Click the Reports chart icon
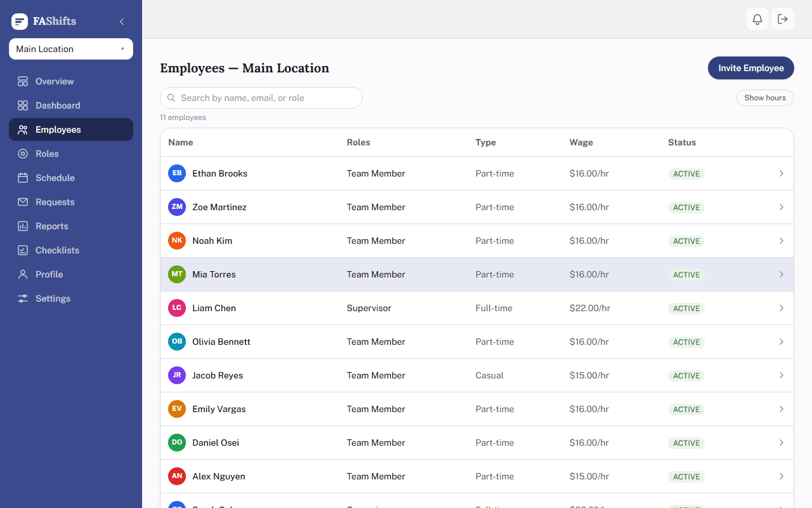The image size is (812, 508). pyautogui.click(x=23, y=226)
